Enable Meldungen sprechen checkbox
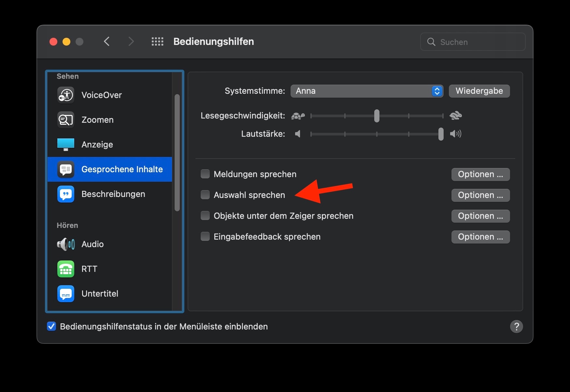 pyautogui.click(x=205, y=174)
